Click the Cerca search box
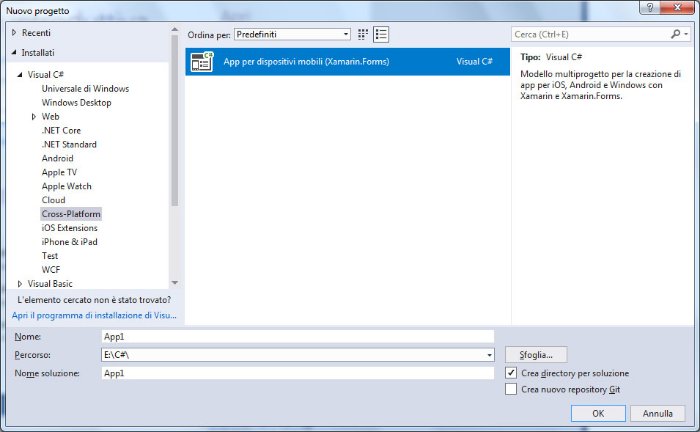This screenshot has height=432, width=700. [590, 34]
